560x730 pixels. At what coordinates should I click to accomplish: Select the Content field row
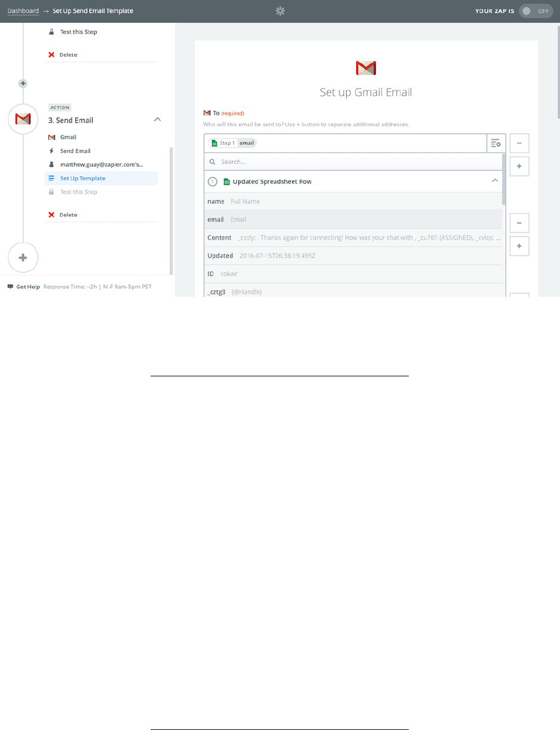pos(353,238)
